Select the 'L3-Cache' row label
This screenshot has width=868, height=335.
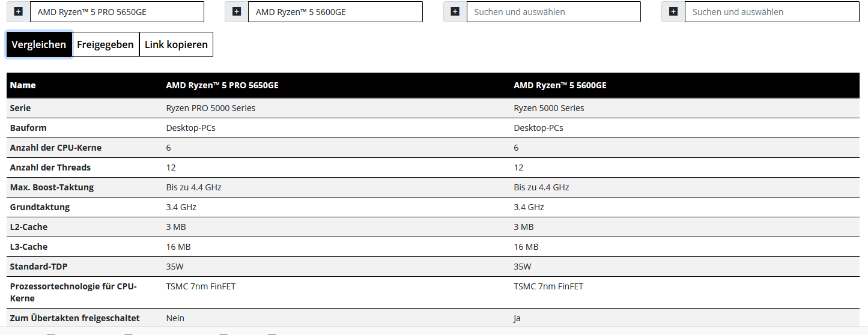click(x=29, y=247)
